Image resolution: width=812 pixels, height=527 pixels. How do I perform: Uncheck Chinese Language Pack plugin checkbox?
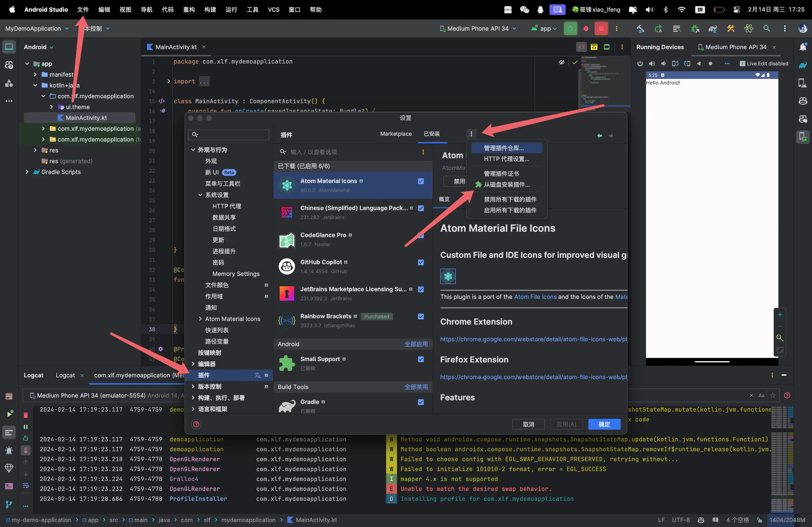pos(421,208)
